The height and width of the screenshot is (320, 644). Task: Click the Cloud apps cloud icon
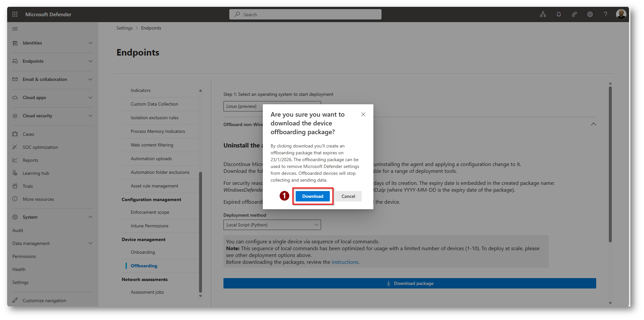[15, 97]
